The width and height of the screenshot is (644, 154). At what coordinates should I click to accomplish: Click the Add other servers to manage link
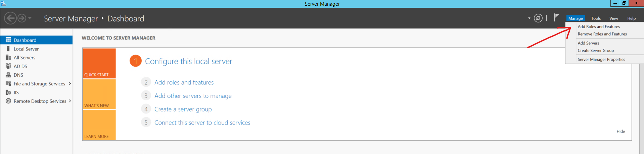click(193, 96)
